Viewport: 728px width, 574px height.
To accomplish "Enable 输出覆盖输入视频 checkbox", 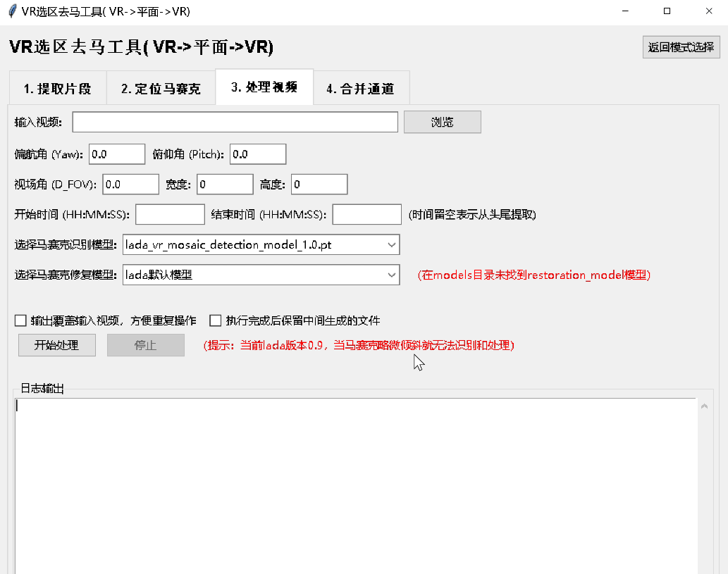I will (20, 320).
